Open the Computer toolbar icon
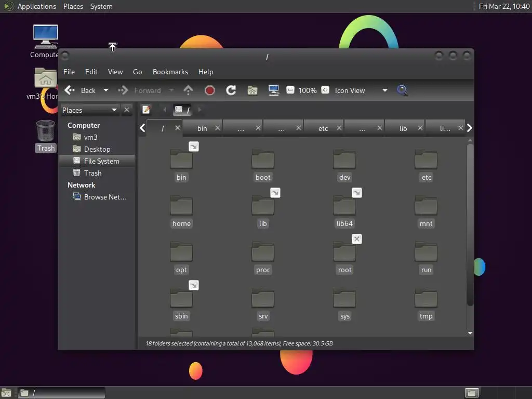Viewport: 532px width, 399px height. (273, 90)
